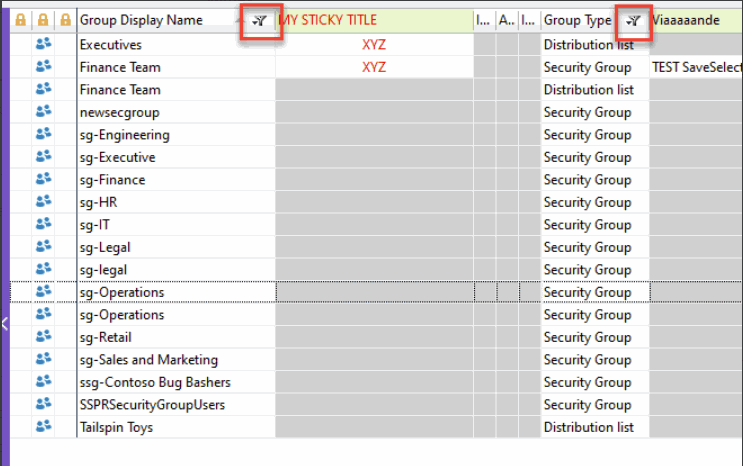Click the group icon beside newsecgroup

[43, 112]
